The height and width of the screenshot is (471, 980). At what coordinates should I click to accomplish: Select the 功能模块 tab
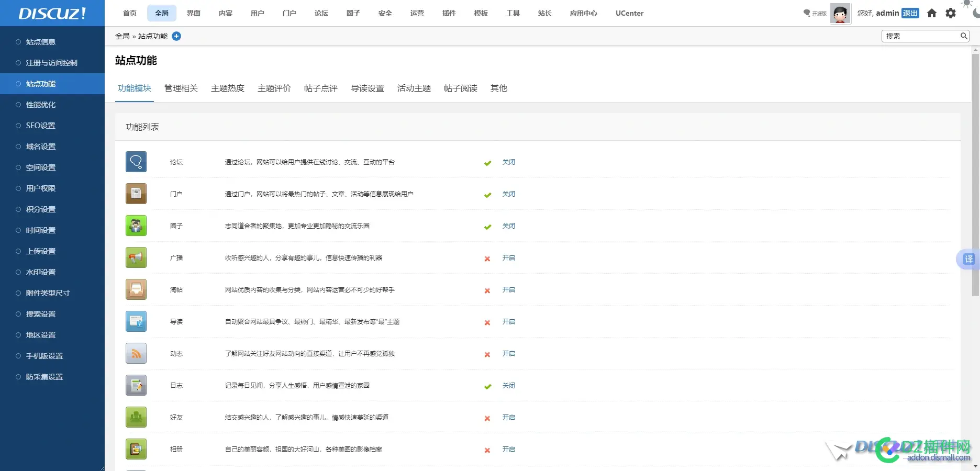click(135, 88)
